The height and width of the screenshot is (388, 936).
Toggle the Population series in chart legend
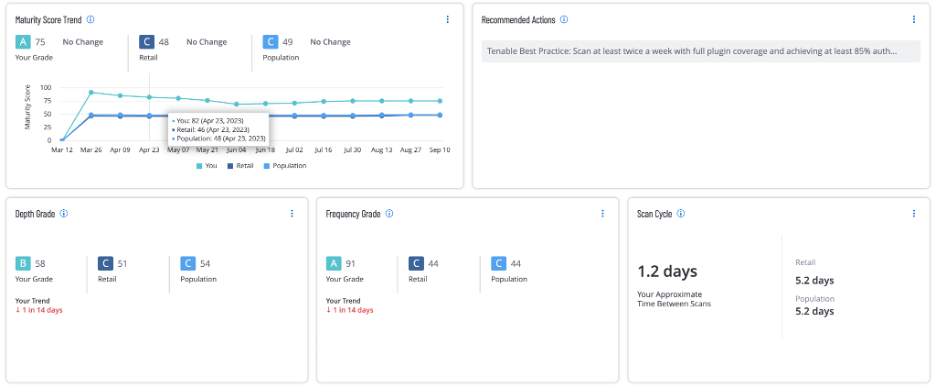coord(285,166)
